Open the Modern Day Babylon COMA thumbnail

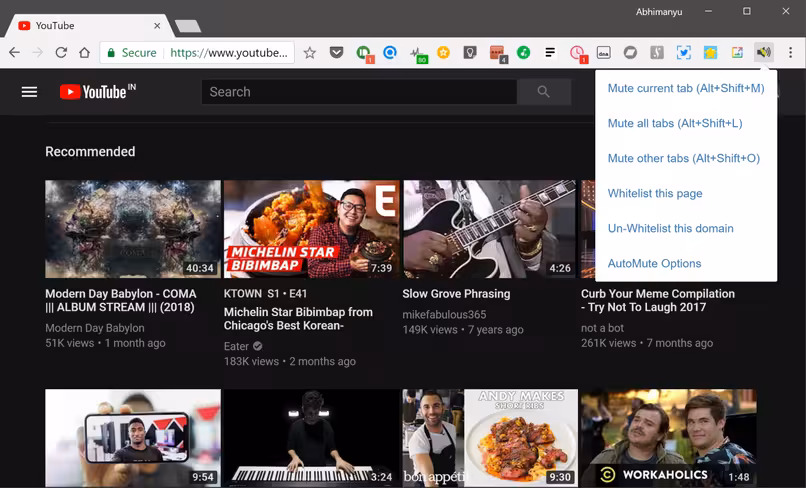(x=133, y=229)
